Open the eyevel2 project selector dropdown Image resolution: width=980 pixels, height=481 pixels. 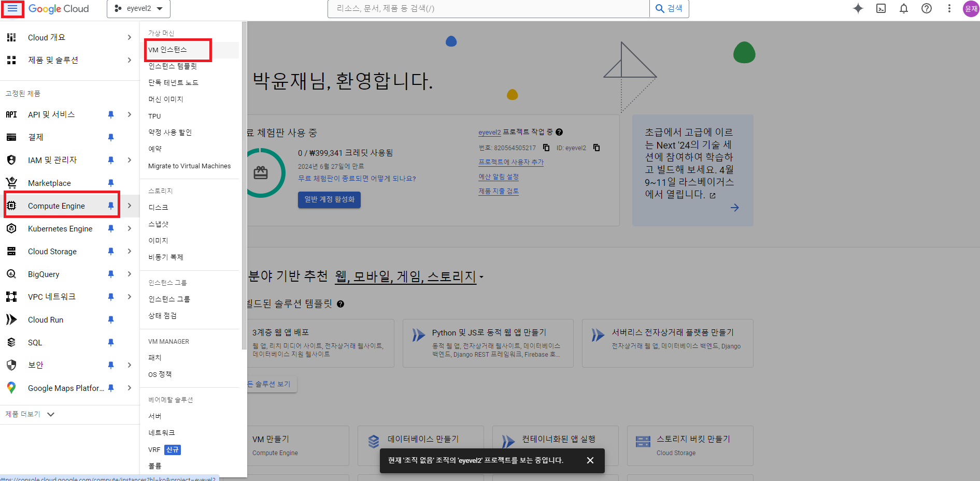pyautogui.click(x=138, y=9)
